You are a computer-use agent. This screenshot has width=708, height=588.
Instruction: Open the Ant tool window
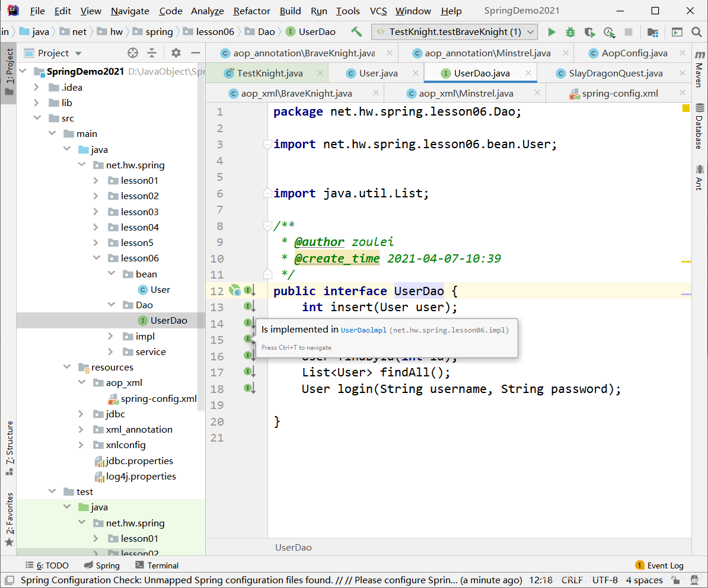700,177
